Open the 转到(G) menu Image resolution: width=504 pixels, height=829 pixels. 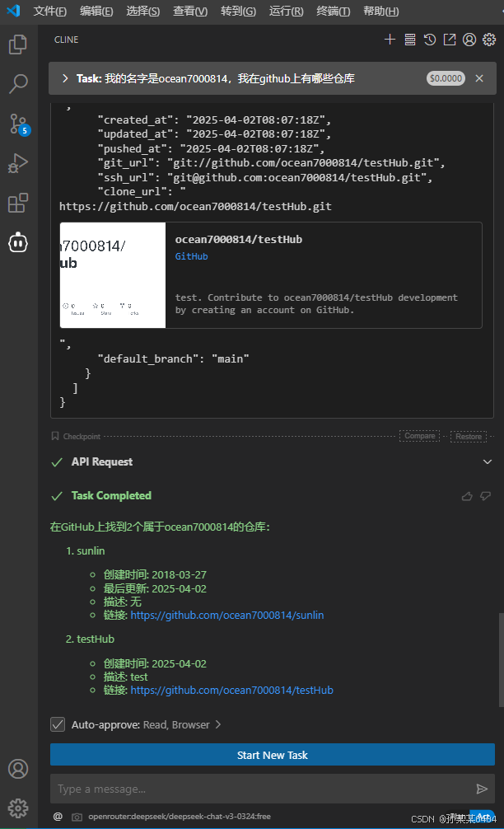point(238,11)
